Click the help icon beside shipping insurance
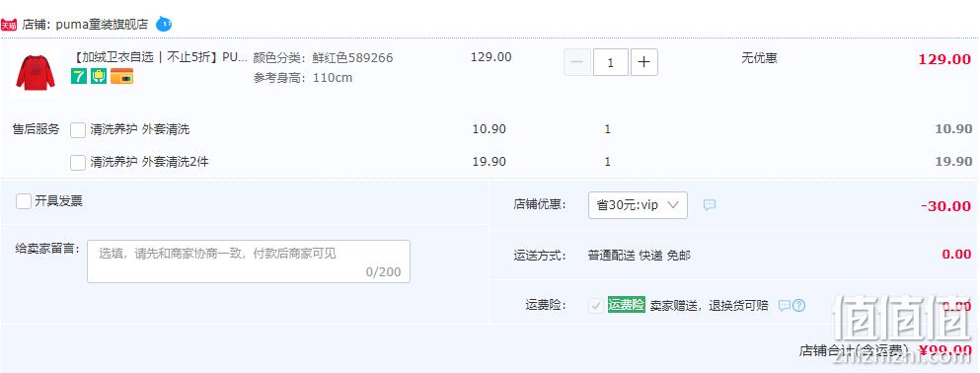Viewport: 980px width, 373px height. tap(798, 306)
